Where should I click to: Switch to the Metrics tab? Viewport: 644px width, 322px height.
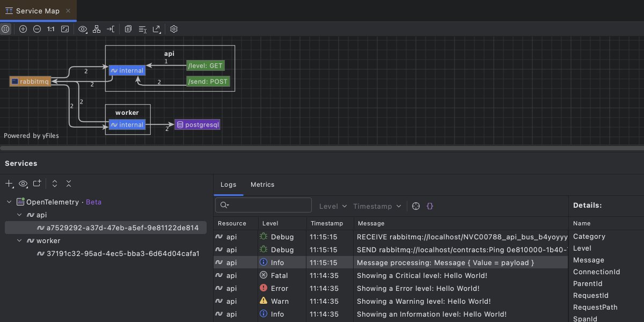click(x=262, y=185)
